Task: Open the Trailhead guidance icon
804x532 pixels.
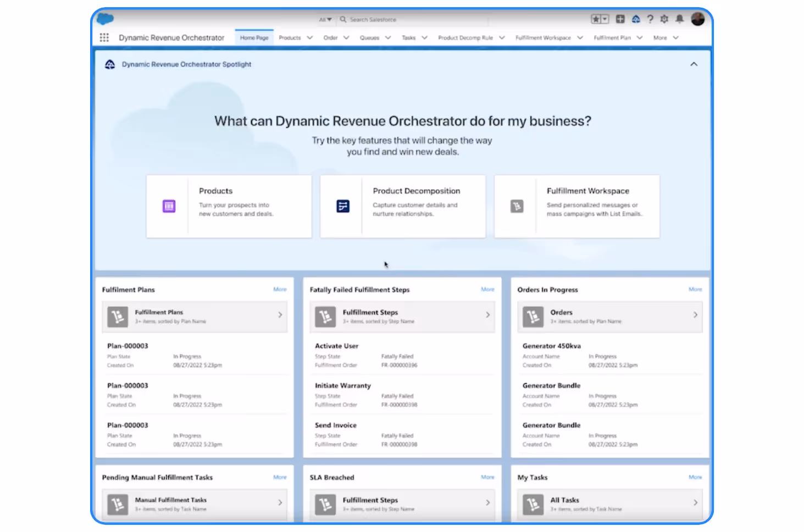Action: (636, 19)
